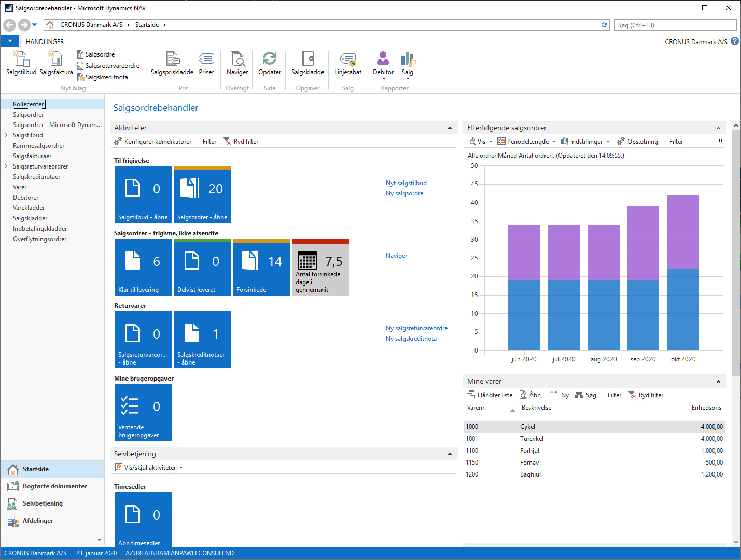The width and height of the screenshot is (741, 560).
Task: Switch to the HANDLINGER ribbon tab
Action: (45, 41)
